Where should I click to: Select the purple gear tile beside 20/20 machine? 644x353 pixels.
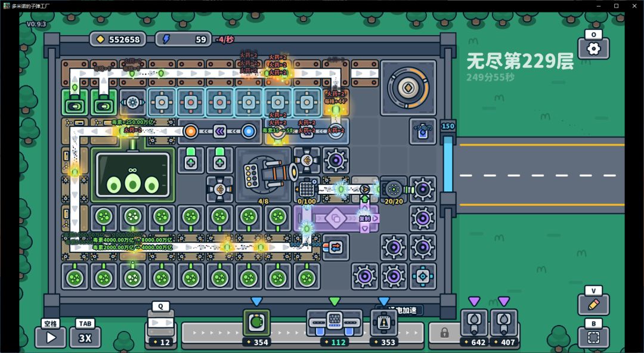point(423,190)
